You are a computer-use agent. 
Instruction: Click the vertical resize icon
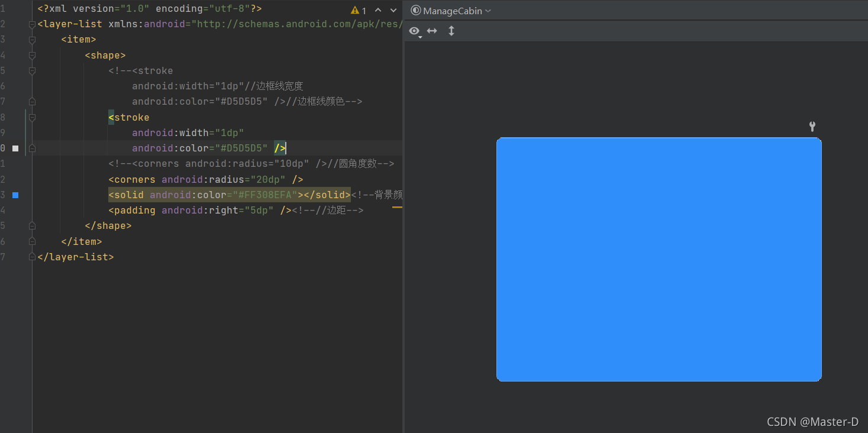click(x=451, y=31)
